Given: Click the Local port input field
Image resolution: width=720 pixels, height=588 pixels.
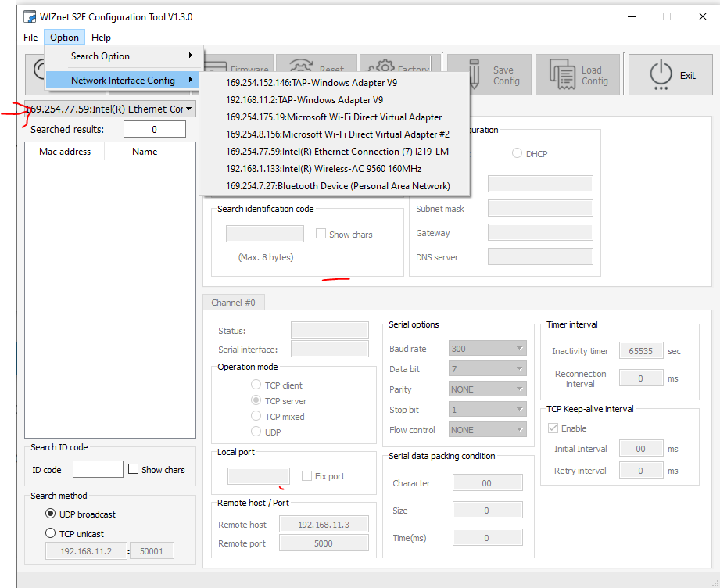Looking at the screenshot, I should click(x=259, y=476).
